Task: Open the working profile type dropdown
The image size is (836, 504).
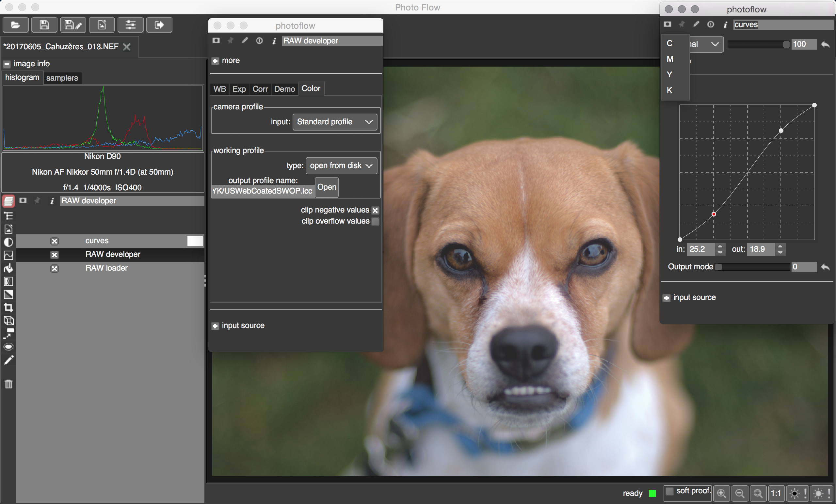Action: (x=341, y=165)
